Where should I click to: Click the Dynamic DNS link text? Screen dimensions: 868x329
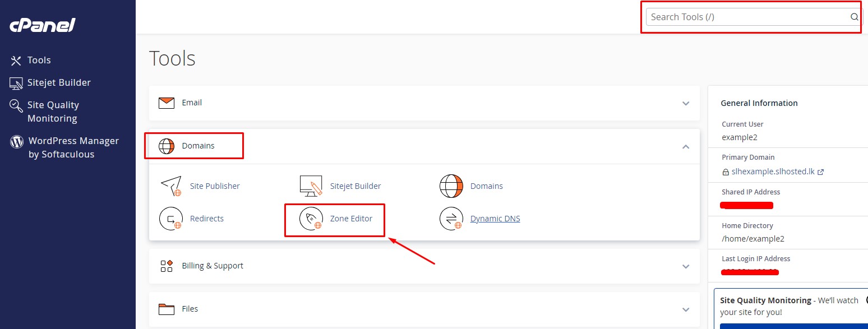coord(495,219)
